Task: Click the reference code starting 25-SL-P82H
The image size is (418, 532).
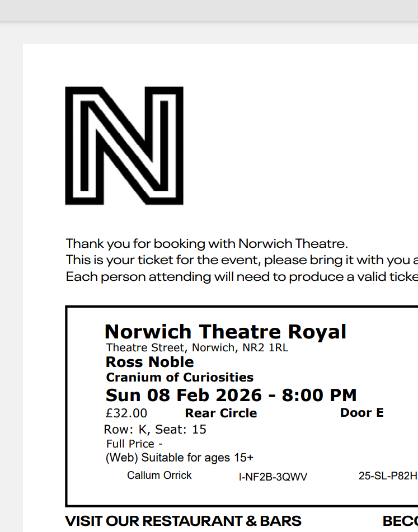Action: (388, 475)
